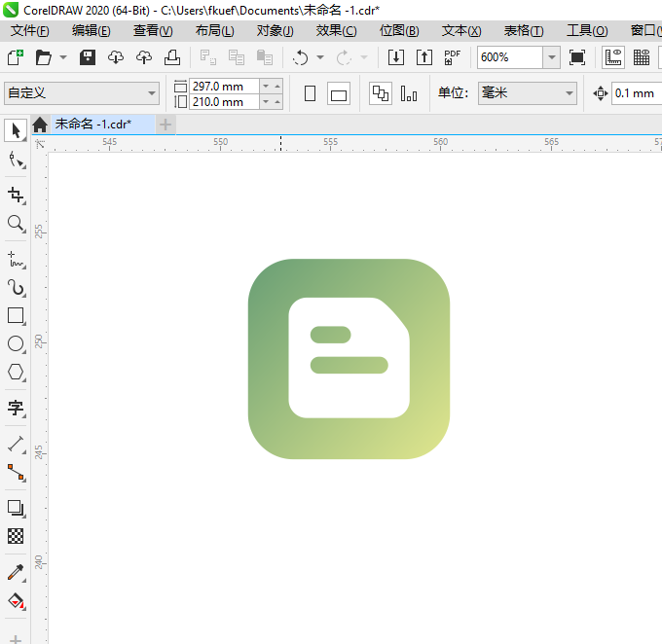
Task: Switch to 未命名 -1.cdr document tab
Action: coord(102,125)
